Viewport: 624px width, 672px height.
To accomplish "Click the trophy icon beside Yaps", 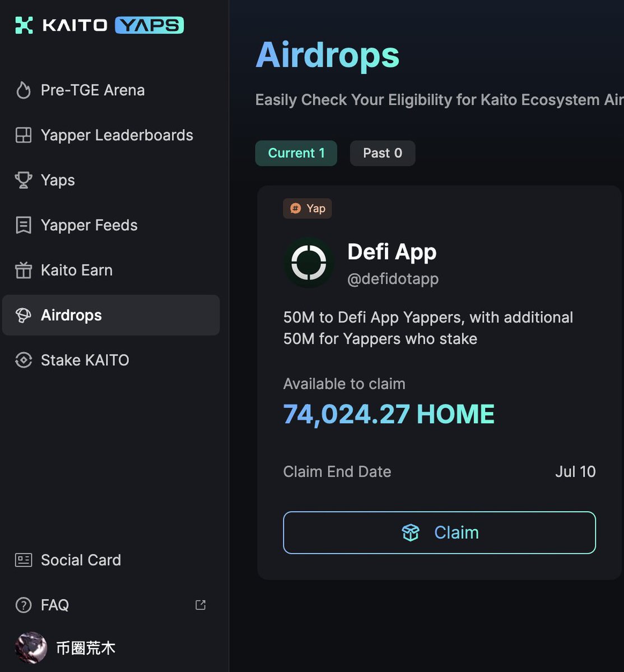I will [24, 180].
